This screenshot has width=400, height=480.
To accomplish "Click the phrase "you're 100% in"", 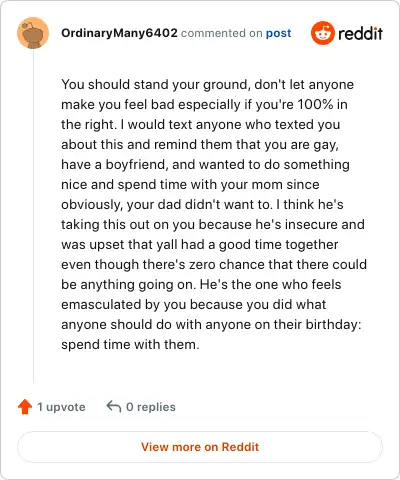I will click(x=302, y=105).
